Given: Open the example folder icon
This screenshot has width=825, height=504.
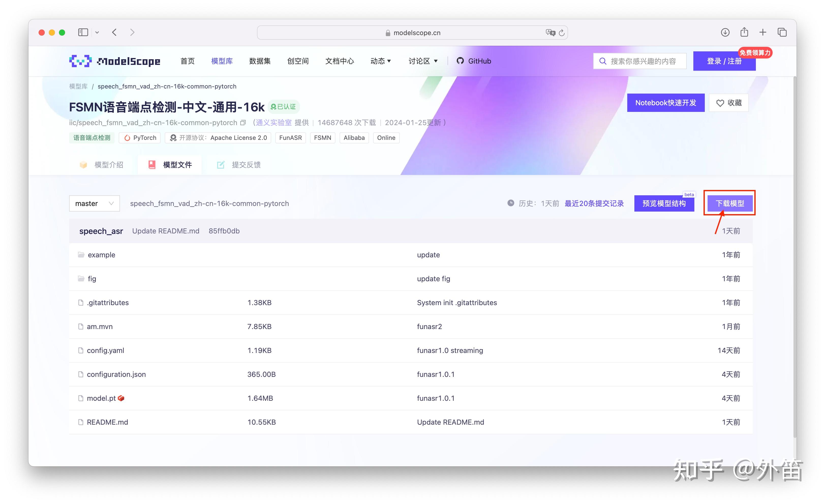Looking at the screenshot, I should (81, 255).
